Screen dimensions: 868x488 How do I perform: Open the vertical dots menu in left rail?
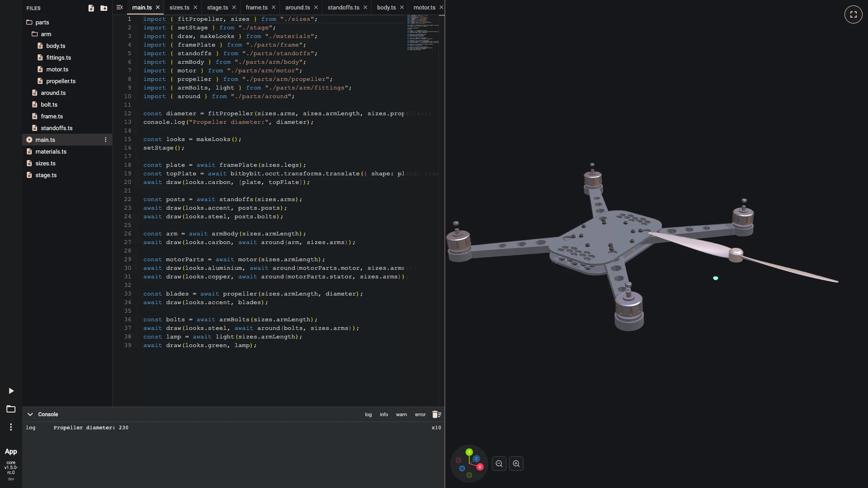point(11,427)
